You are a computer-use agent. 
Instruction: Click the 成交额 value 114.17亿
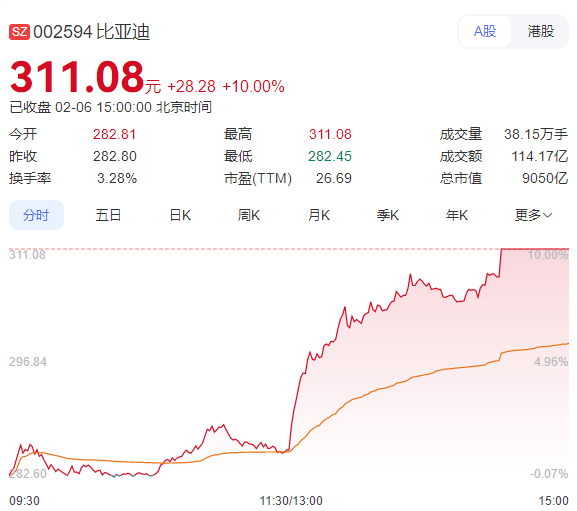539,156
